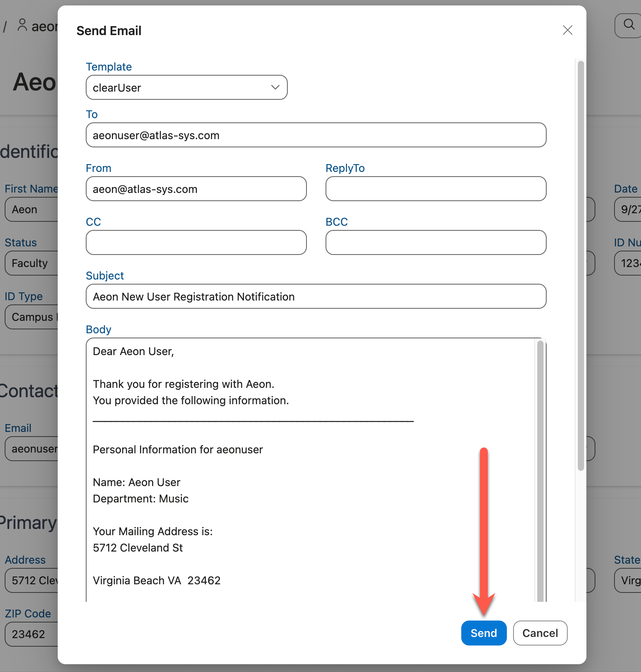Click the Body text area scrollbar
This screenshot has width=641, height=672.
point(540,468)
